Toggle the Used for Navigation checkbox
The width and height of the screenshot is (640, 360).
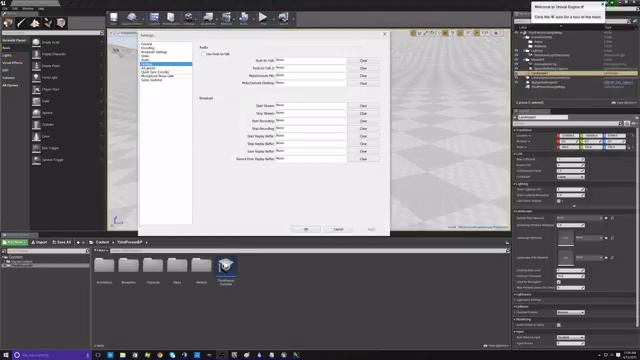click(x=559, y=282)
